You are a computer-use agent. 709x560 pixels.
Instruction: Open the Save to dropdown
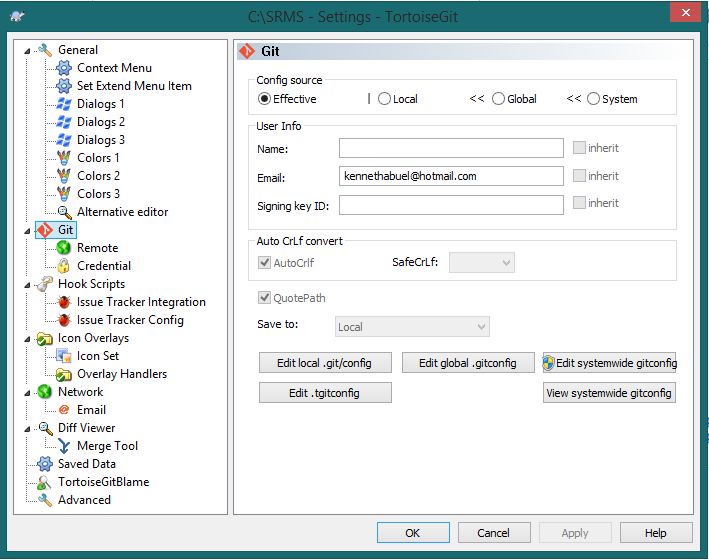point(412,327)
